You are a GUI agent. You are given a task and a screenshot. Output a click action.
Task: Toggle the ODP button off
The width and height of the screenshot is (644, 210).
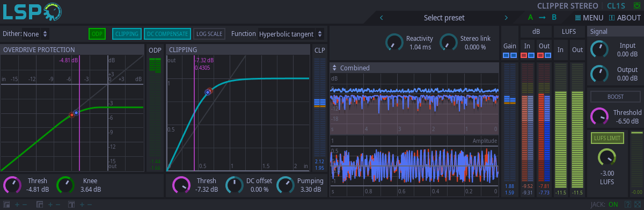(97, 34)
